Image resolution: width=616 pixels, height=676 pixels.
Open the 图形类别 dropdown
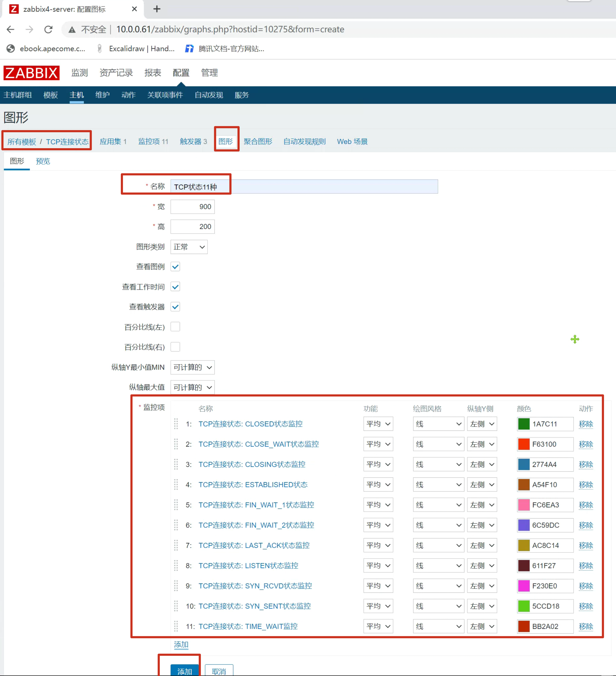coord(189,247)
